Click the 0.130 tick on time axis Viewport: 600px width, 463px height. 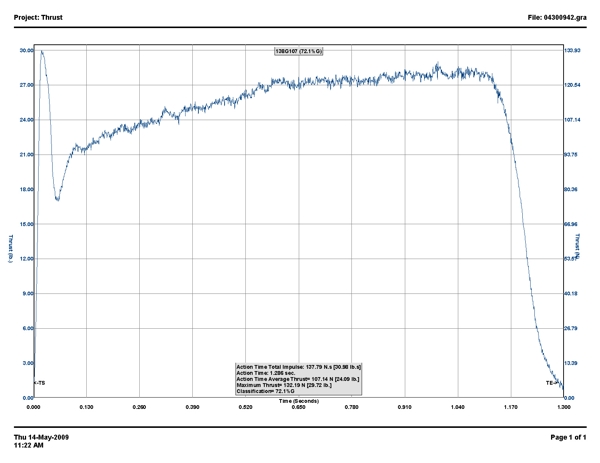(87, 407)
